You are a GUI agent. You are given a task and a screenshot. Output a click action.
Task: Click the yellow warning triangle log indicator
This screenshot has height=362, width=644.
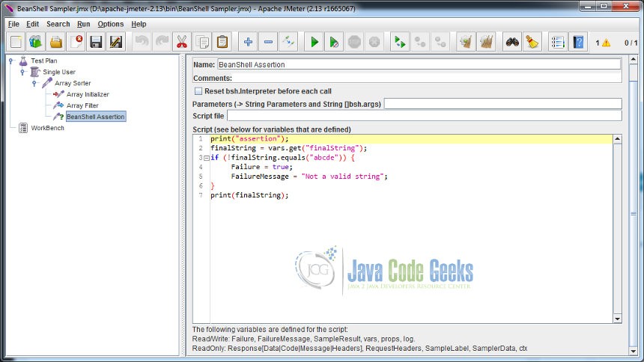point(607,43)
